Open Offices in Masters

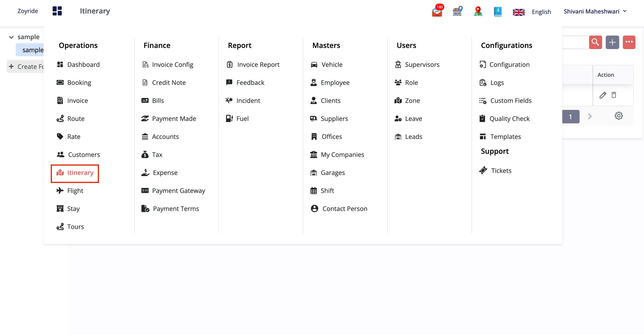[x=327, y=136]
